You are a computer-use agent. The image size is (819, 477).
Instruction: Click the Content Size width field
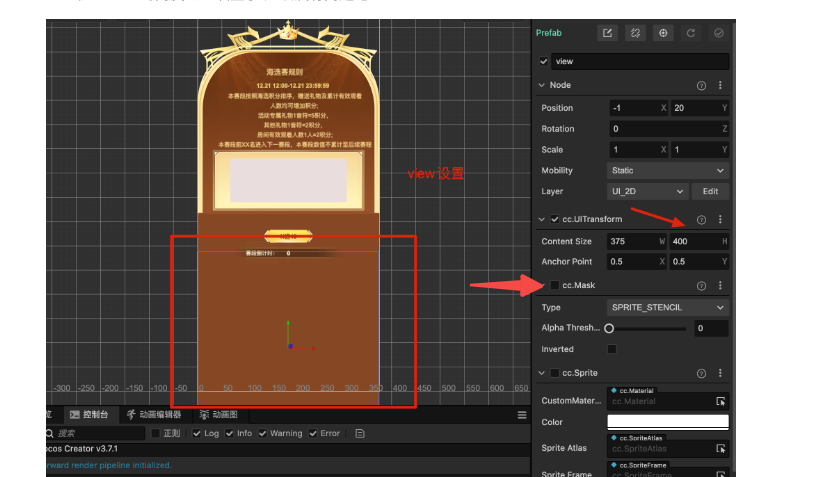pyautogui.click(x=637, y=241)
